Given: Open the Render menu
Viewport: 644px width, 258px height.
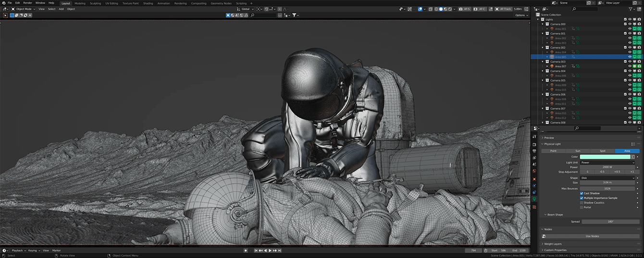Looking at the screenshot, I should pyautogui.click(x=28, y=3).
